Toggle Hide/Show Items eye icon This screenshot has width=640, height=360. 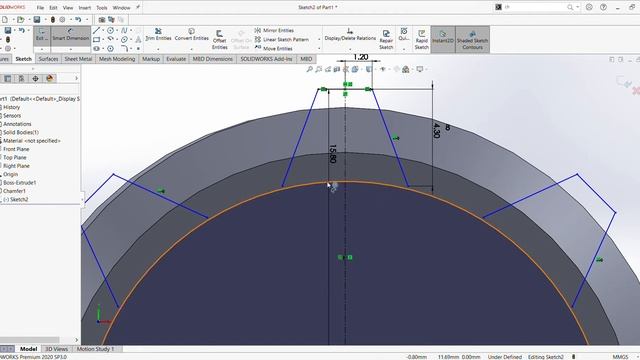tap(383, 69)
